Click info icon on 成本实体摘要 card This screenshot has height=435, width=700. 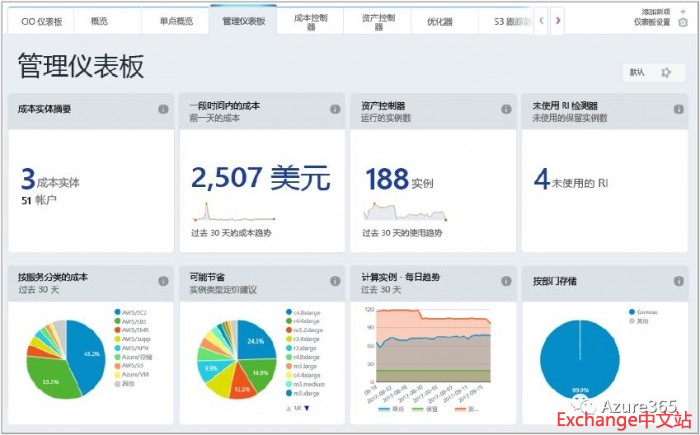click(163, 110)
